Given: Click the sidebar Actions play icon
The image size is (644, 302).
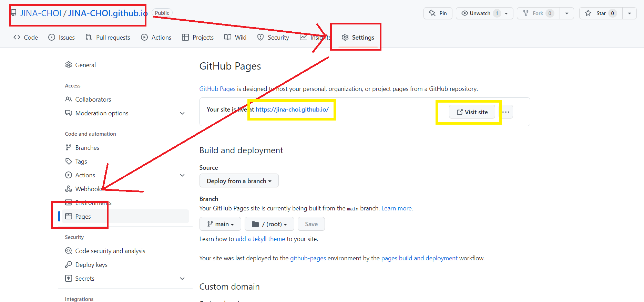Looking at the screenshot, I should 69,175.
